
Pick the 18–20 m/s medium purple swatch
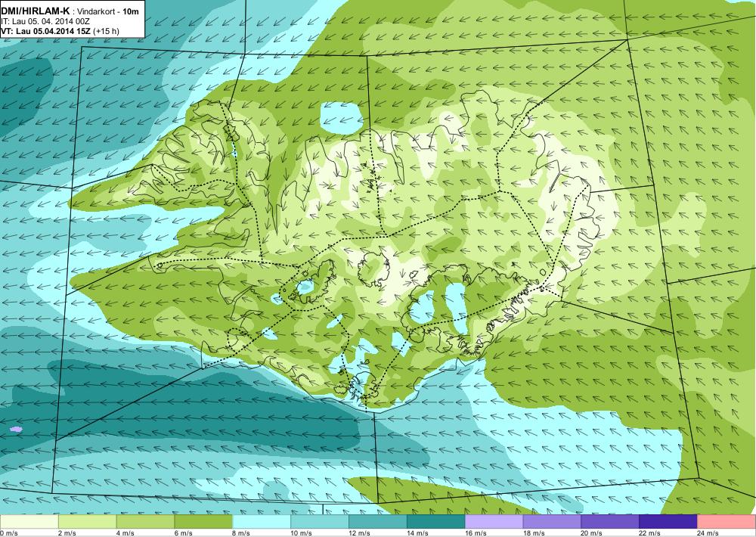(x=552, y=522)
